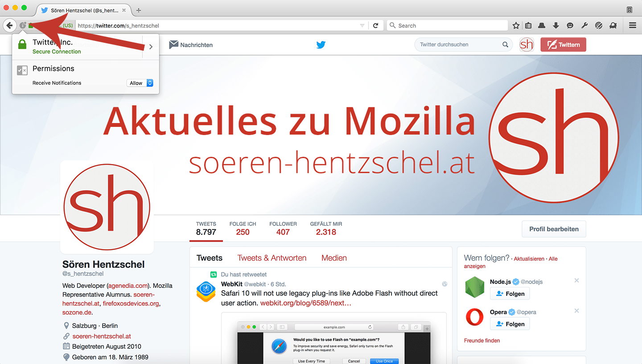The height and width of the screenshot is (364, 642).
Task: Follow Node.js with the Folgen button
Action: (510, 294)
